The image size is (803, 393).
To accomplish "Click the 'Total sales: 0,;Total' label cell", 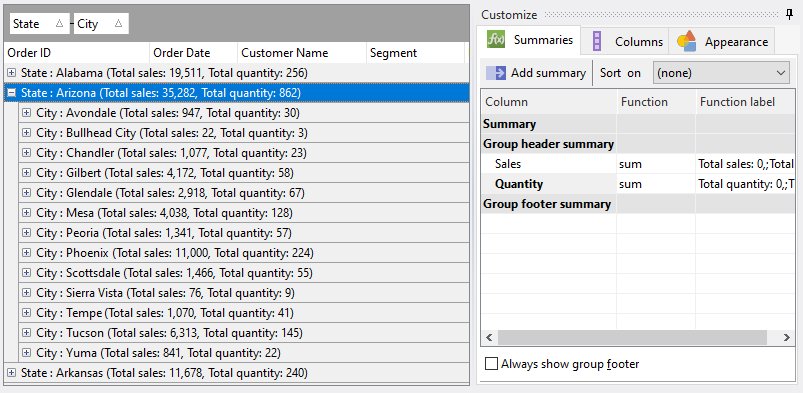I will (745, 164).
